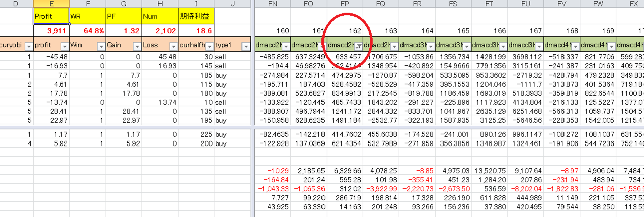The width and height of the screenshot is (644, 217).
Task: Click the curyobi column filter button
Action: pyautogui.click(x=28, y=46)
